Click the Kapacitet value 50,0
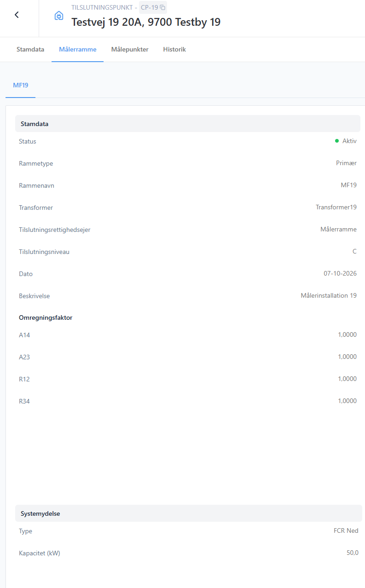This screenshot has height=588, width=365. click(x=353, y=553)
